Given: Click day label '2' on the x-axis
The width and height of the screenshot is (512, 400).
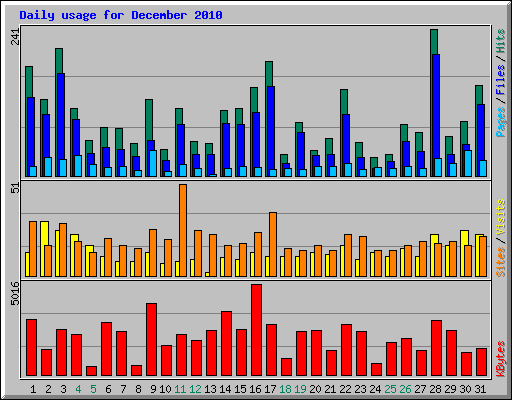Looking at the screenshot, I should pyautogui.click(x=48, y=389).
